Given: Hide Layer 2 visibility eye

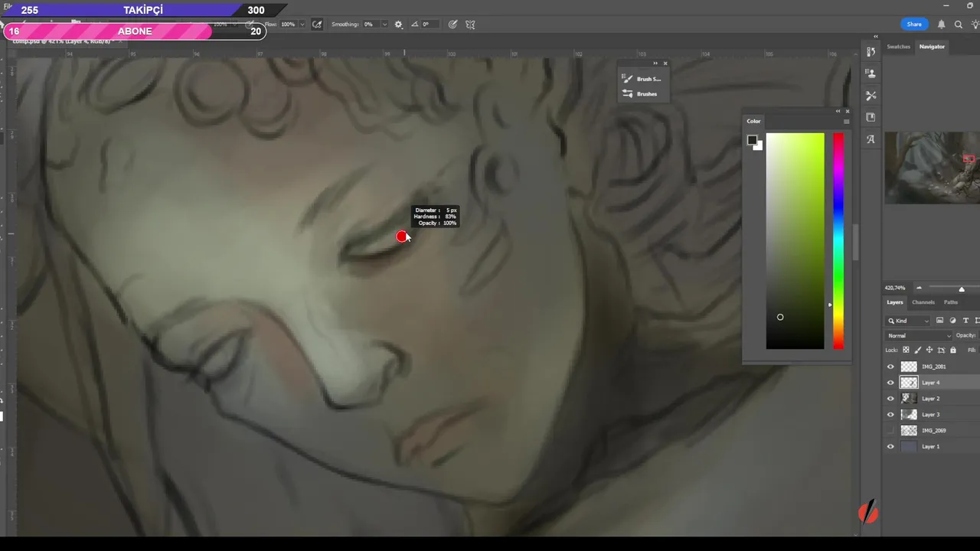Looking at the screenshot, I should pyautogui.click(x=890, y=399).
